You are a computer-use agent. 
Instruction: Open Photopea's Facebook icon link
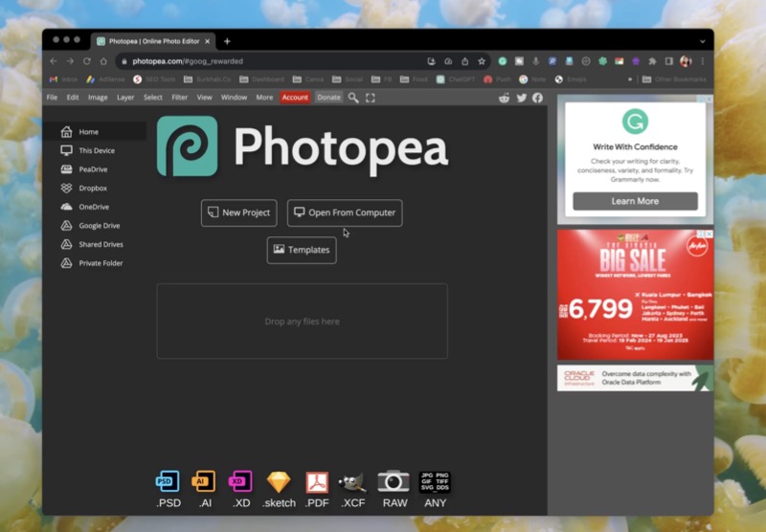(x=537, y=98)
